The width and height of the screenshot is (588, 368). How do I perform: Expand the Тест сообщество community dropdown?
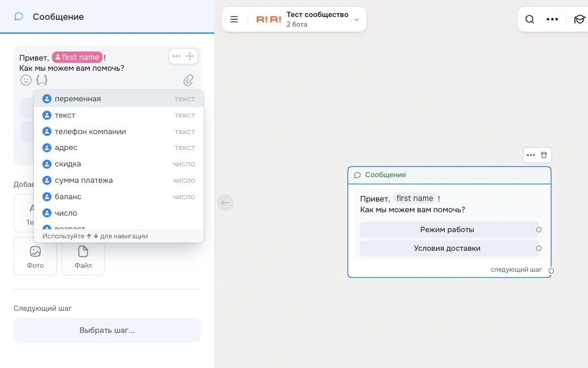pyautogui.click(x=356, y=19)
